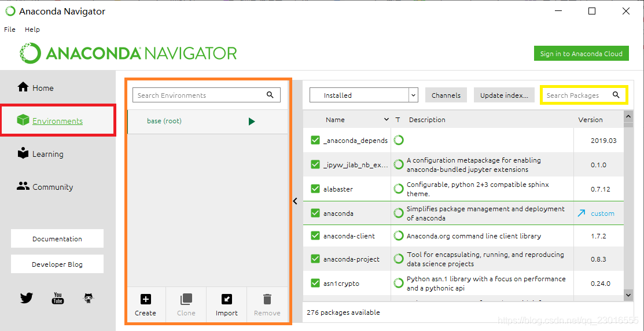Open the Learning section

coord(41,154)
